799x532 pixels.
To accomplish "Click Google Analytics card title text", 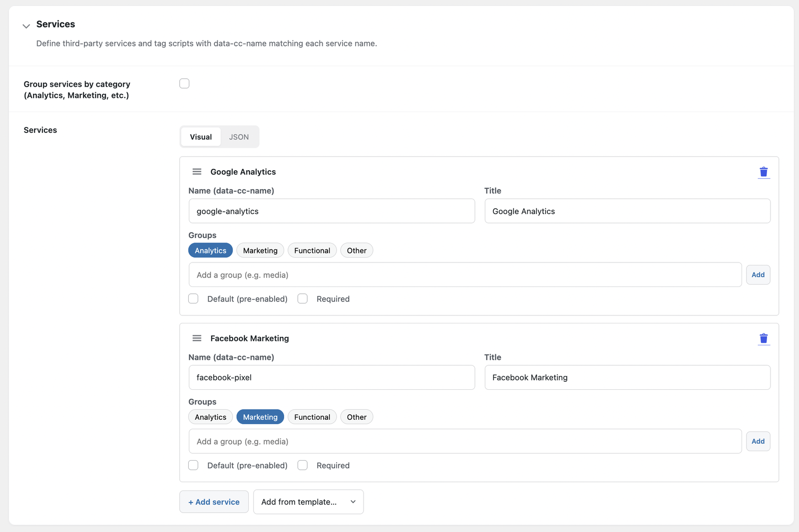I will point(243,172).
